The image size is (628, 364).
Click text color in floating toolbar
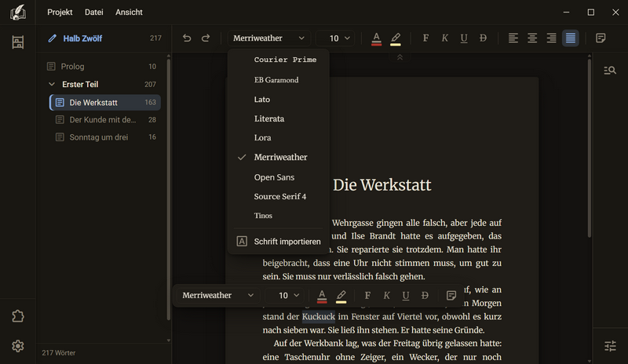click(322, 296)
